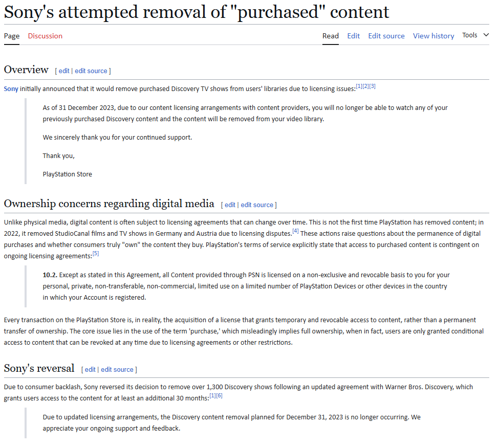The width and height of the screenshot is (500, 448).
Task: Open citation reference [3] in Overview
Action: coord(372,86)
